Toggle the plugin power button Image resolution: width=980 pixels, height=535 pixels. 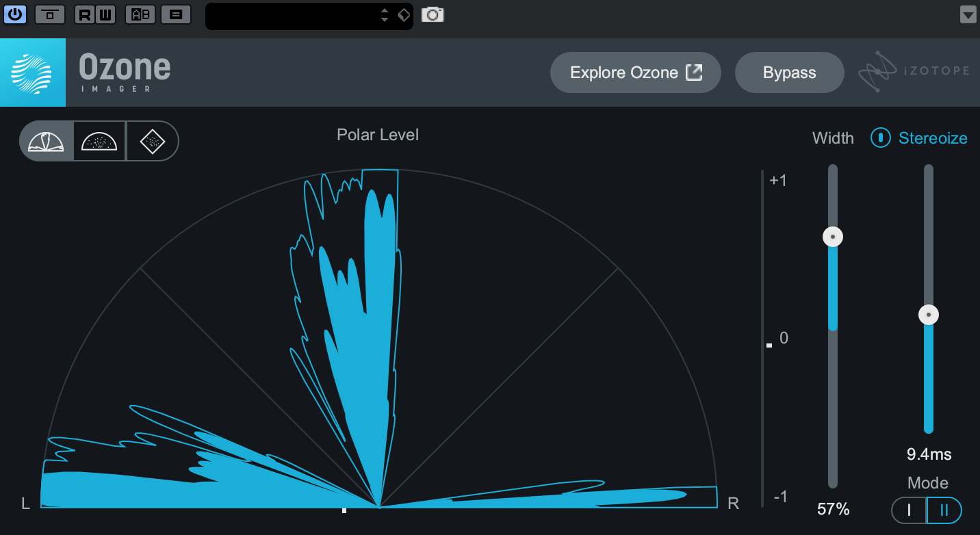pyautogui.click(x=15, y=14)
